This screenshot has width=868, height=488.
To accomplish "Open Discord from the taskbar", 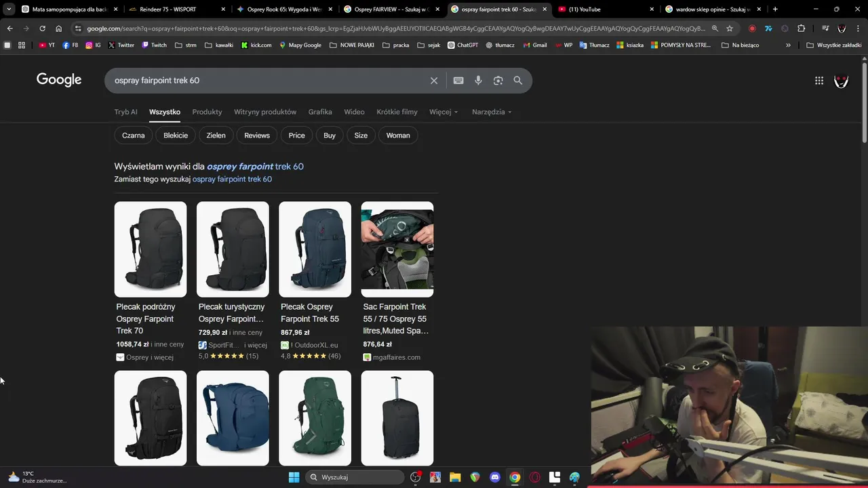I will (495, 477).
